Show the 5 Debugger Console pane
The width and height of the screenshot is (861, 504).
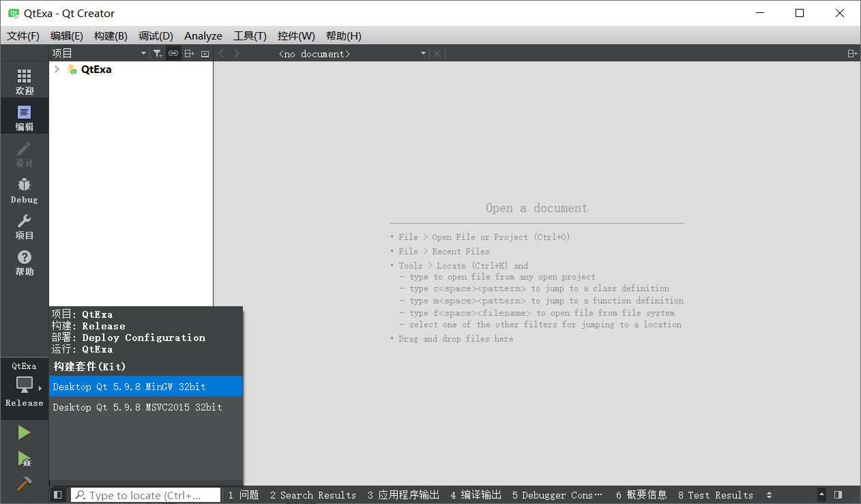tap(557, 495)
